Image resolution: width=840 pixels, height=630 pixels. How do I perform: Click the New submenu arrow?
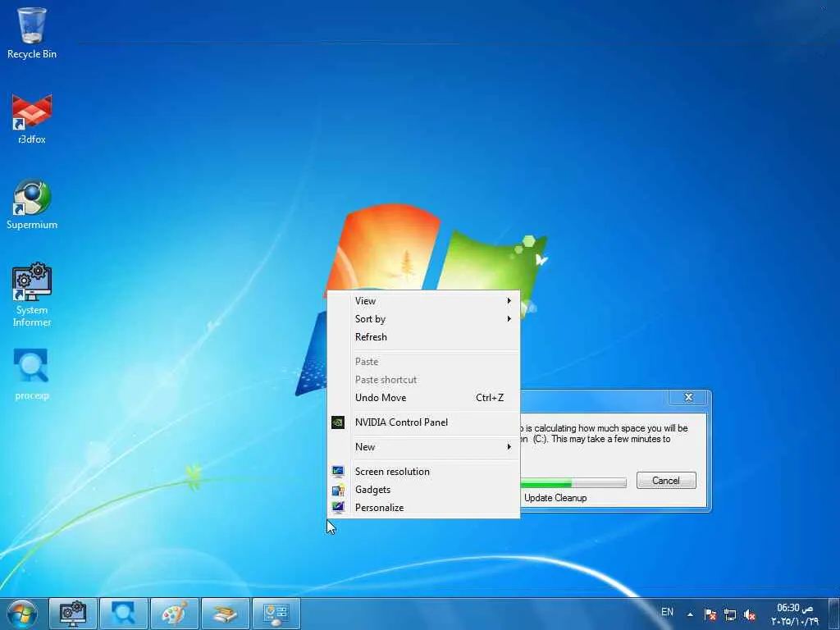click(x=509, y=447)
